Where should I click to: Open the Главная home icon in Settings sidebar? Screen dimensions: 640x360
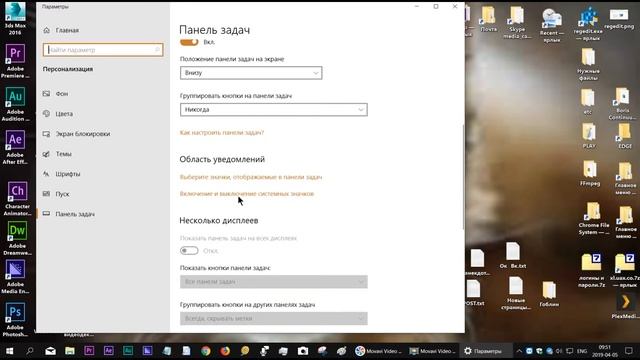47,30
